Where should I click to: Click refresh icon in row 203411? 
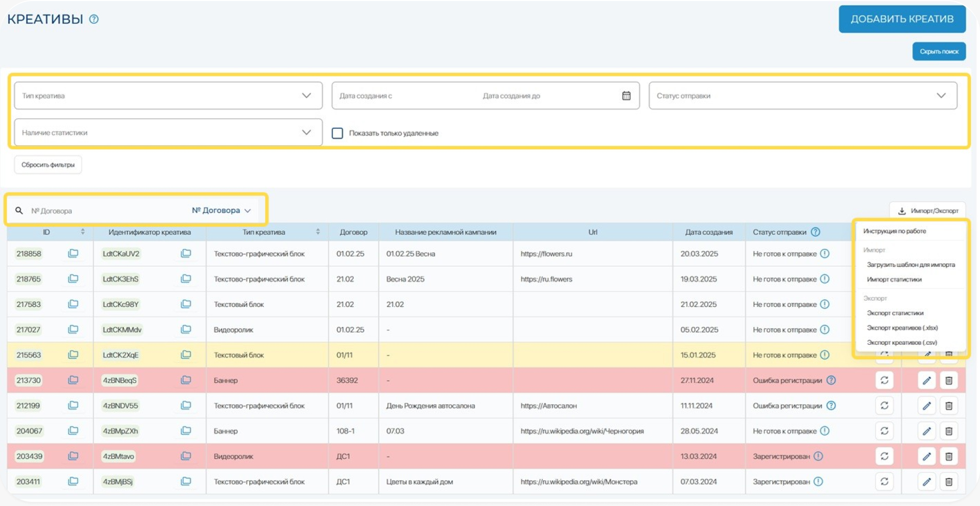[885, 481]
